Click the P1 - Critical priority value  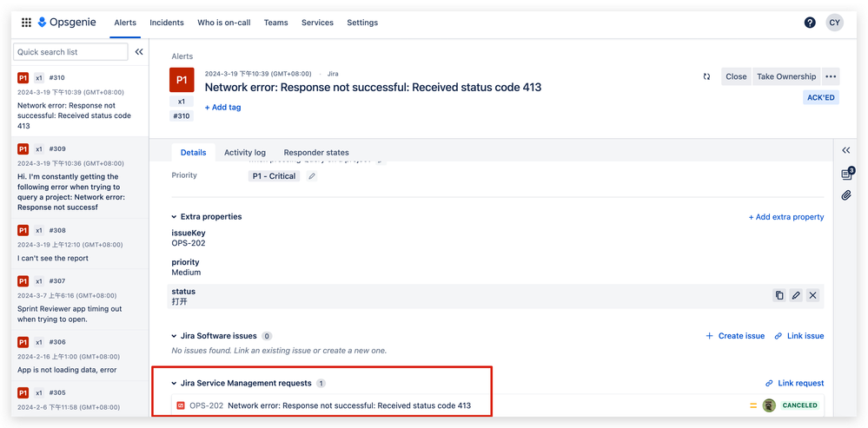tap(274, 176)
